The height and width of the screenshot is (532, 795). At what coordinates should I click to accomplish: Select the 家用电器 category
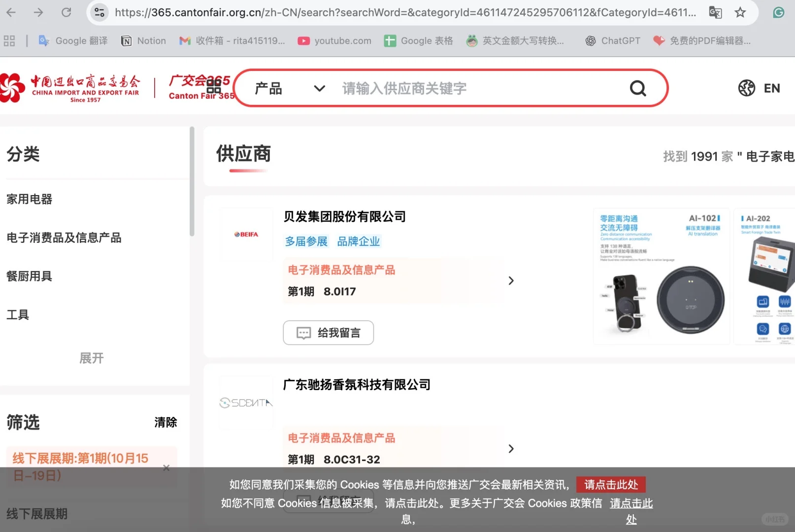click(30, 199)
